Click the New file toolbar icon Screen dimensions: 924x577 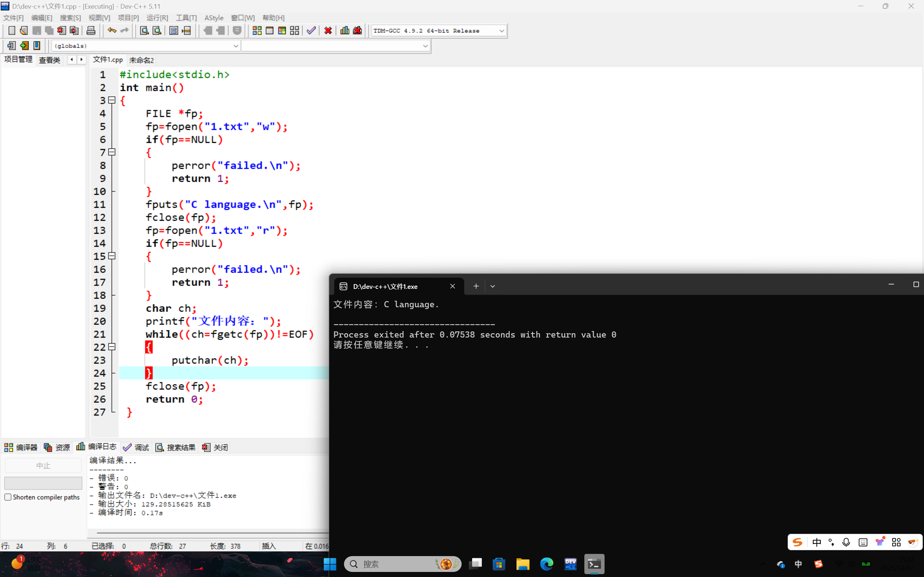(x=12, y=31)
